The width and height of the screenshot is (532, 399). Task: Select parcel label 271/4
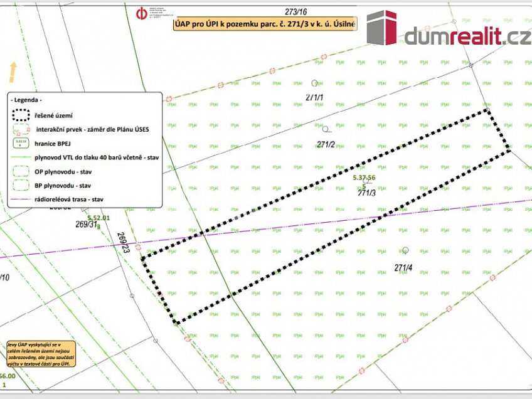[x=403, y=268]
